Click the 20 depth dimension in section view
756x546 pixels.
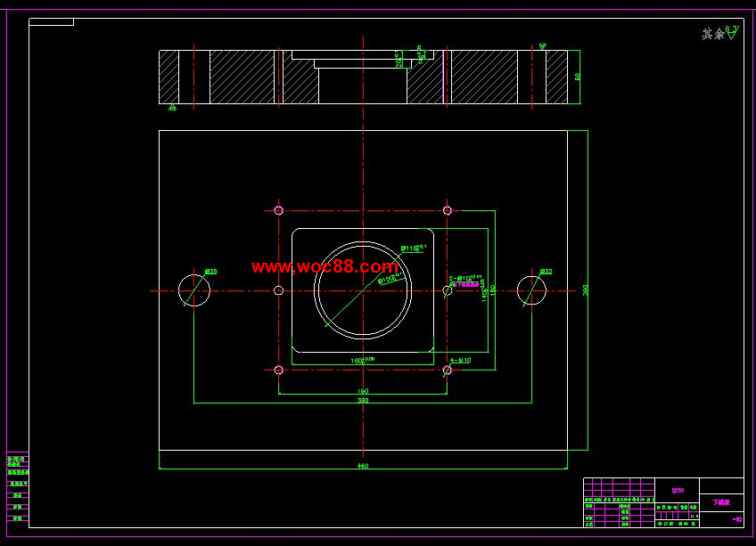pyautogui.click(x=399, y=61)
